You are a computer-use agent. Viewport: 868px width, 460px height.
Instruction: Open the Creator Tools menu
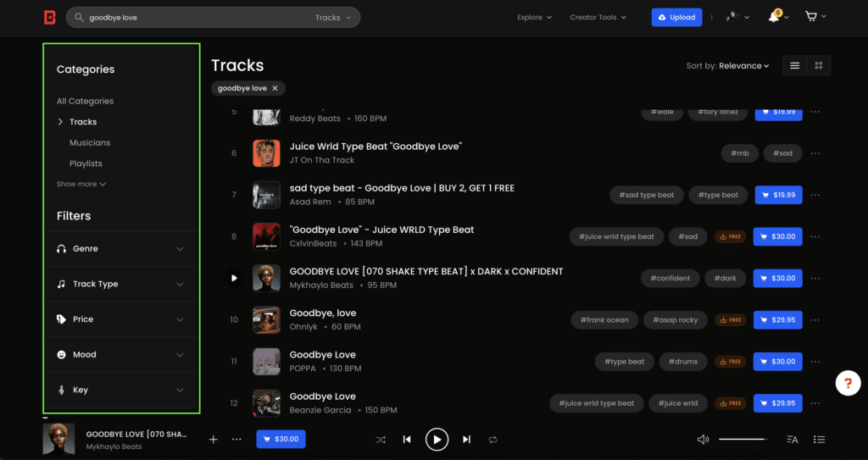(x=598, y=17)
